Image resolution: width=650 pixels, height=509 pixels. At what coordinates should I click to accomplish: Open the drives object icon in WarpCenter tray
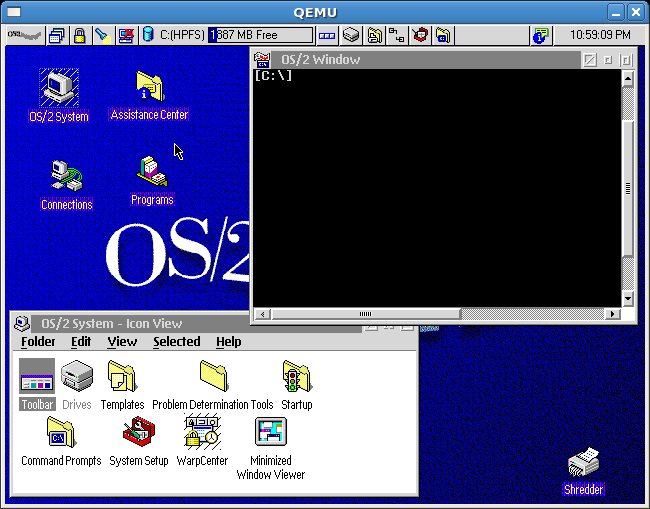tap(351, 35)
